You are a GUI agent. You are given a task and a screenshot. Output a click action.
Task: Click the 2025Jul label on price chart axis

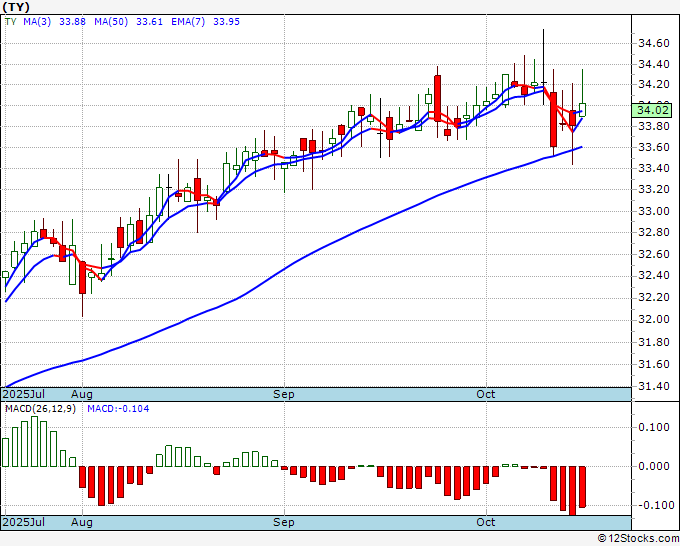coord(23,394)
